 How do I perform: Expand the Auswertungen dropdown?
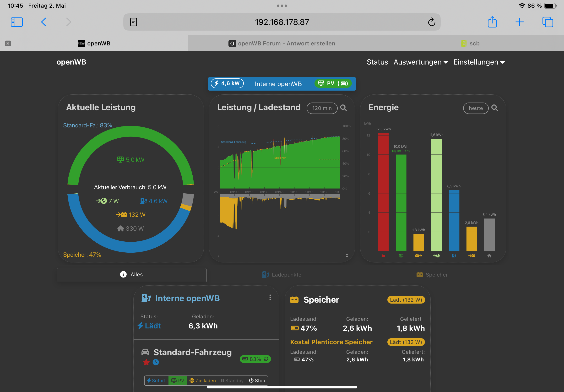tap(421, 62)
